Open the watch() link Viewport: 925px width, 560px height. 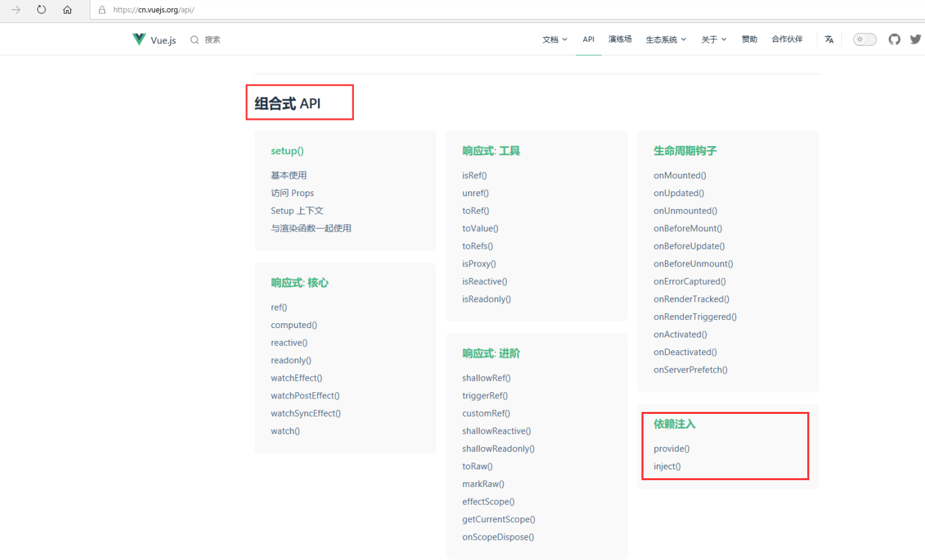[285, 430]
